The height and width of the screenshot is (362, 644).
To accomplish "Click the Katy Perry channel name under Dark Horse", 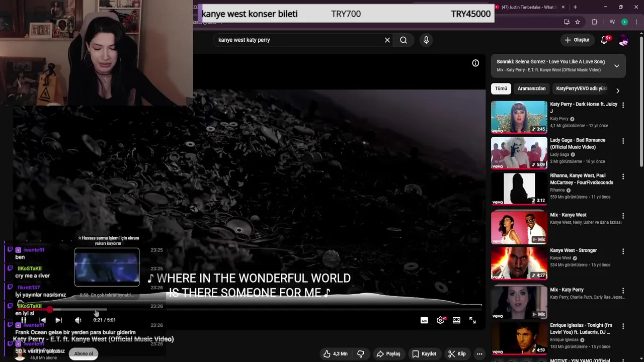I will [x=559, y=119].
